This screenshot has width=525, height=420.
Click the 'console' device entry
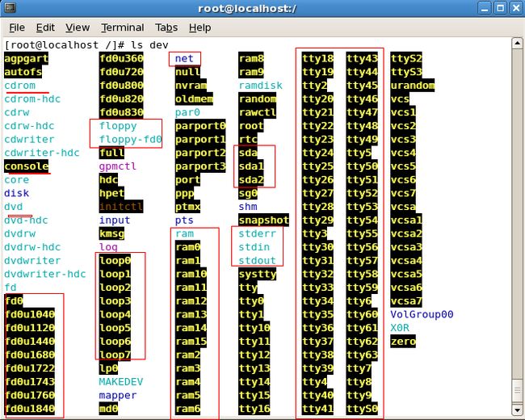pos(26,166)
